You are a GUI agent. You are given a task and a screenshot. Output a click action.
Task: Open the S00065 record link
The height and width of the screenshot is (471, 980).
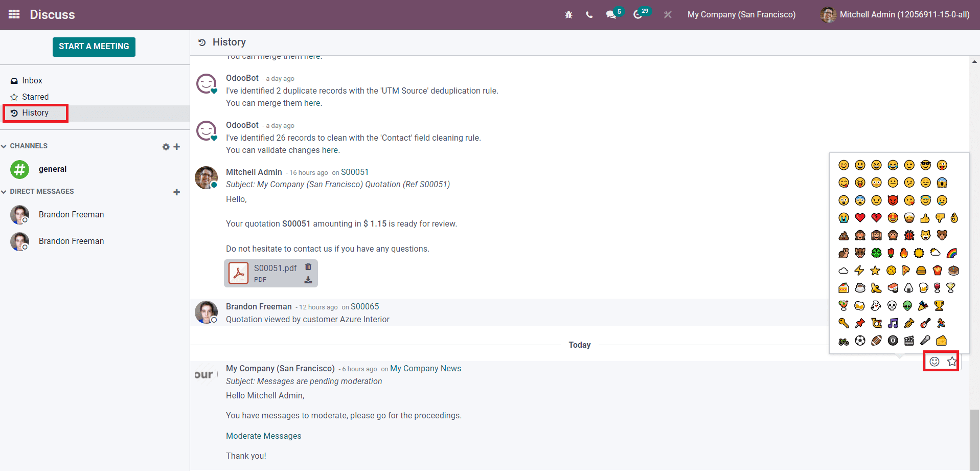(x=365, y=307)
